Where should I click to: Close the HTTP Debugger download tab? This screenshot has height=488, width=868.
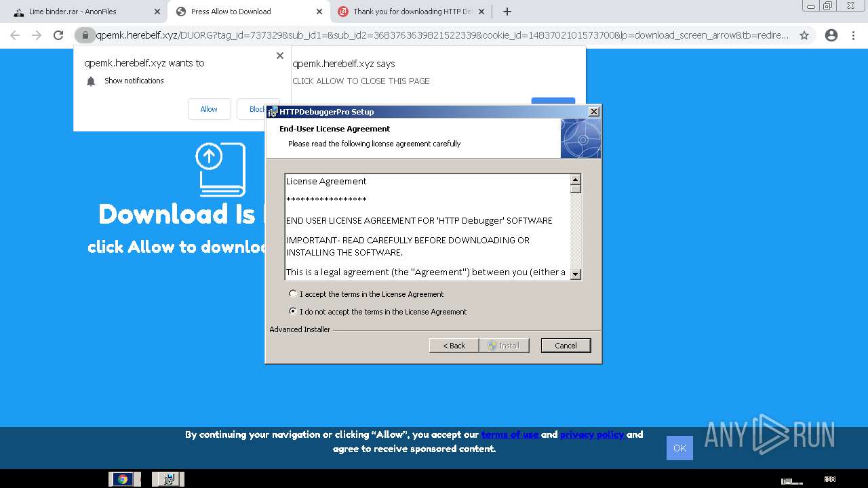(x=481, y=12)
